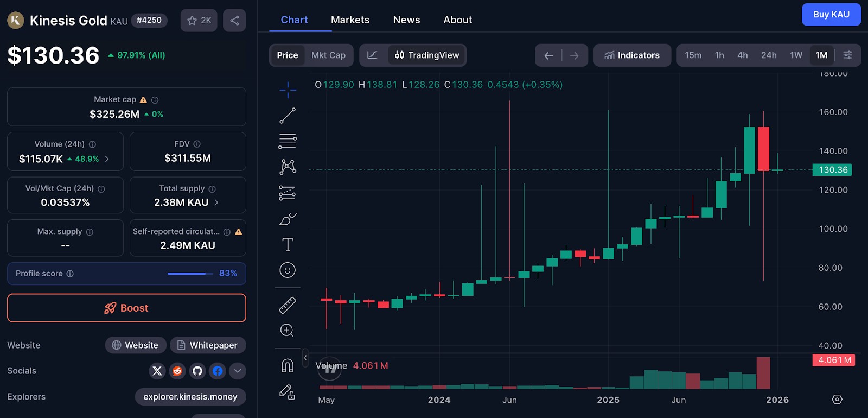Activate the zoom in tool

click(287, 331)
